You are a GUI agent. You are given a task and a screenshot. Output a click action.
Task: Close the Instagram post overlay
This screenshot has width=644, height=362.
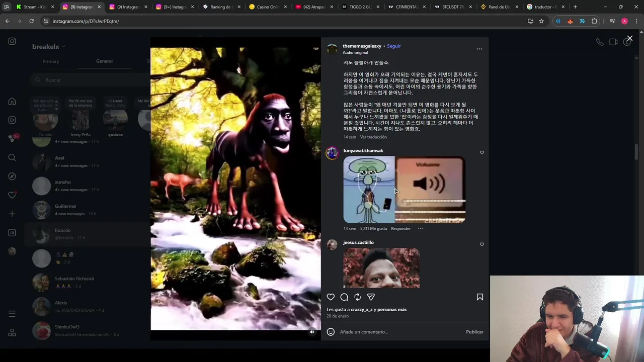[629, 38]
